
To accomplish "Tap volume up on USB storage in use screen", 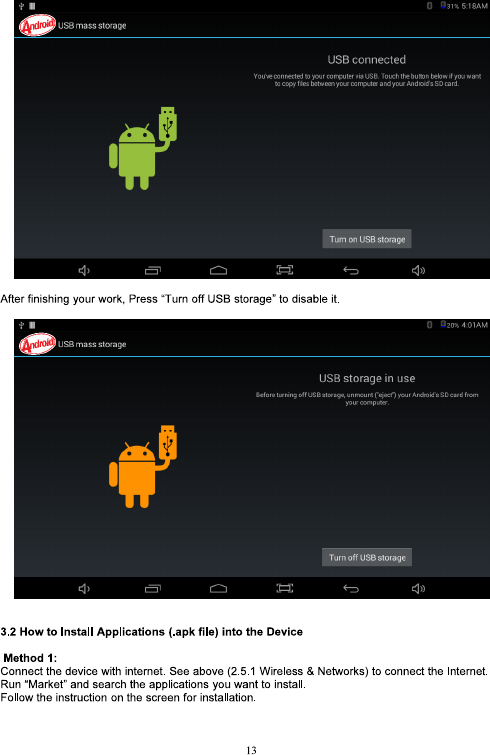I will tap(418, 588).
